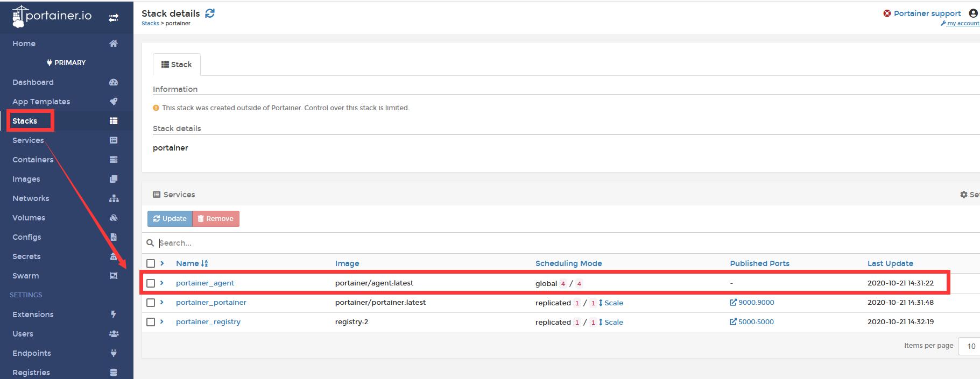Expand the portainer_registry service row
Viewport: 980px width, 379px height.
pyautogui.click(x=162, y=321)
